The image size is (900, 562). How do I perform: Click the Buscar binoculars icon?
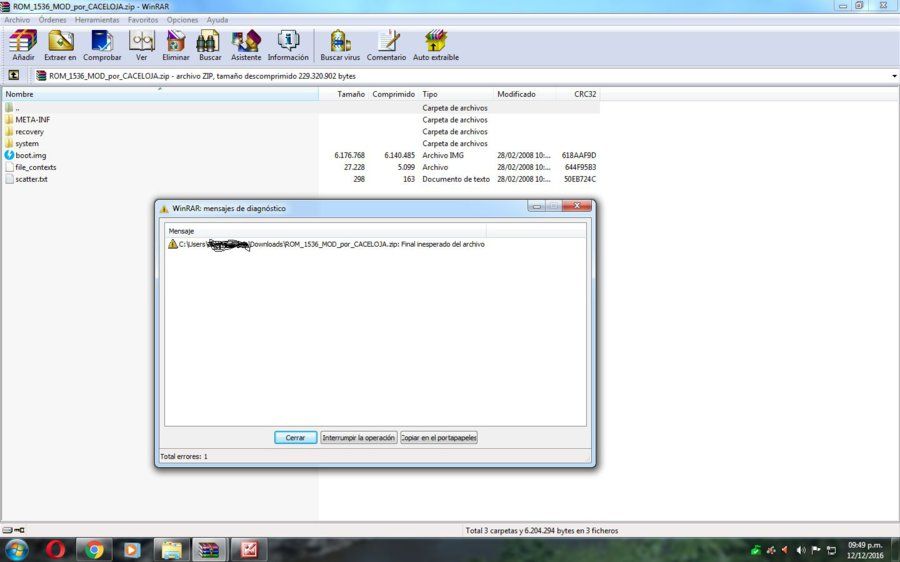click(208, 41)
